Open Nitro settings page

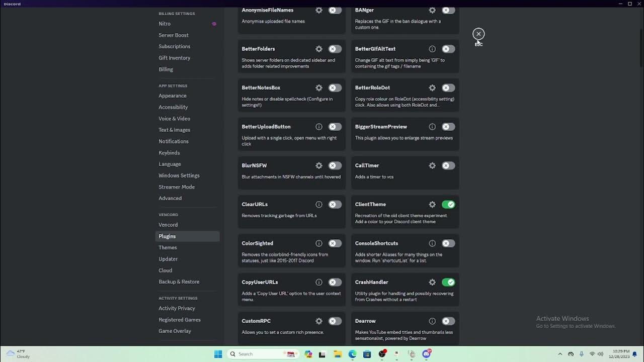187,24
